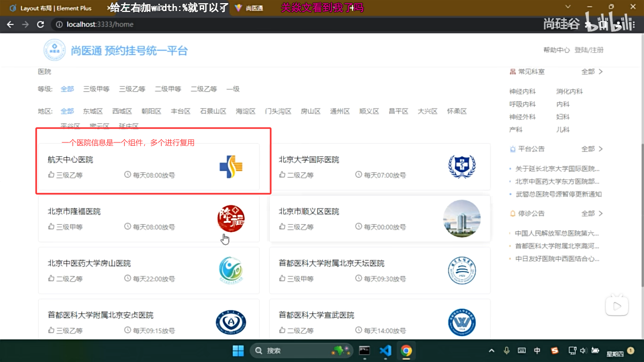The image size is (644, 362).
Task: Click the bilibili mini-player TV icon
Action: click(617, 305)
